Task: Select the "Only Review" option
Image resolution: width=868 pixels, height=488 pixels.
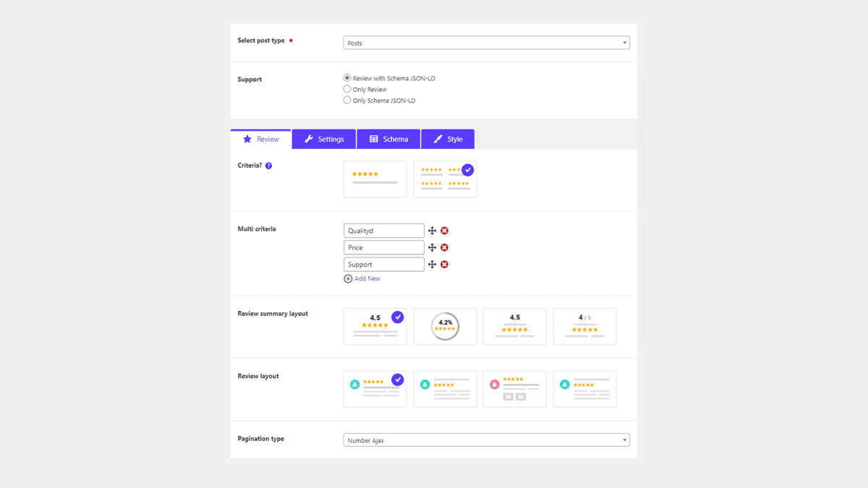Action: click(x=347, y=88)
